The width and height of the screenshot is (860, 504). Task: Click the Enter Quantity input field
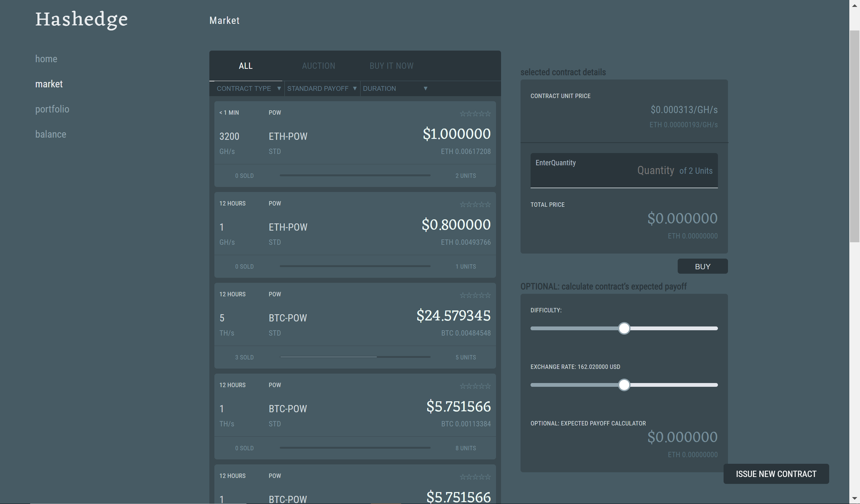click(624, 171)
